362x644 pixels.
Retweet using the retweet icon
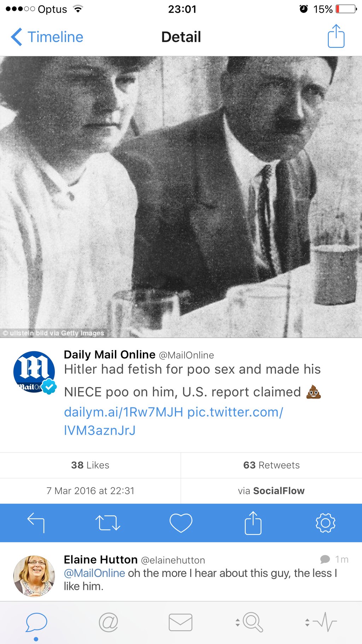(108, 523)
